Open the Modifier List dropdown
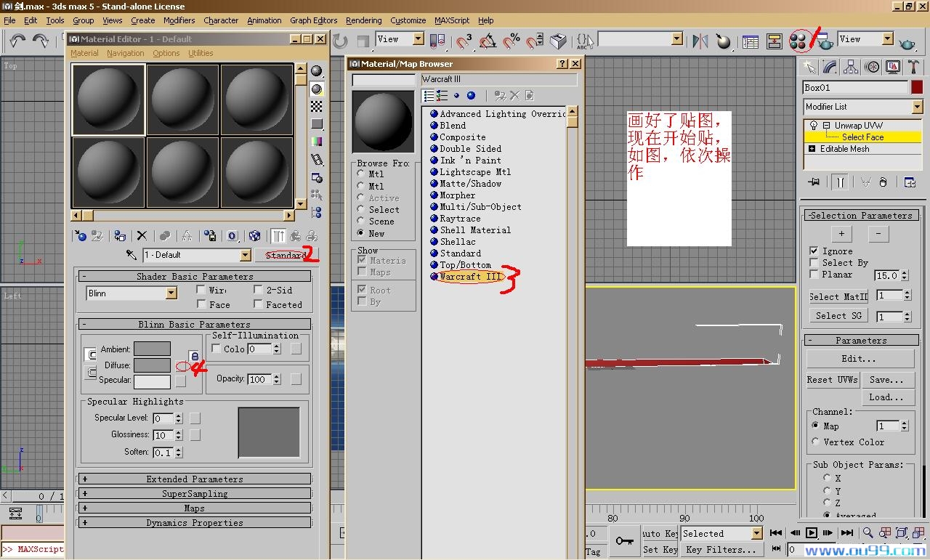The height and width of the screenshot is (560, 930). coord(917,107)
